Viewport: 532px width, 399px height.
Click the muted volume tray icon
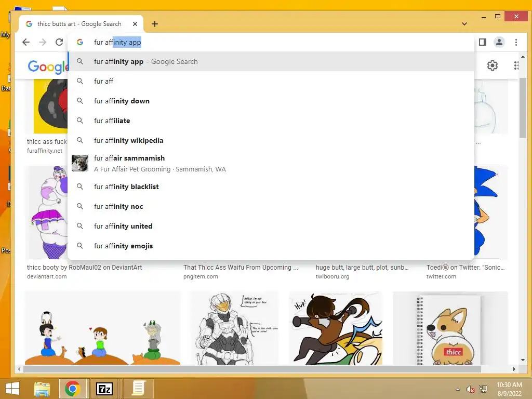click(x=470, y=389)
